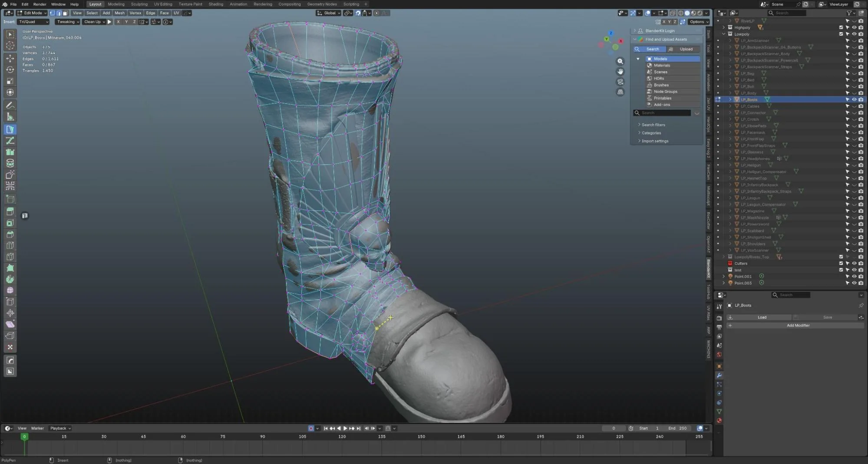The image size is (868, 464).
Task: Activate the Move tool
Action: point(10,58)
